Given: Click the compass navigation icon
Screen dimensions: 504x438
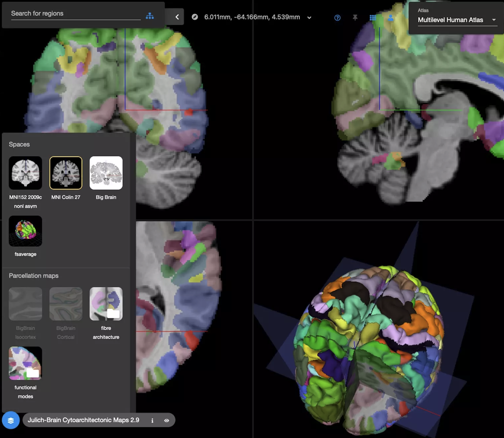Looking at the screenshot, I should [x=195, y=17].
